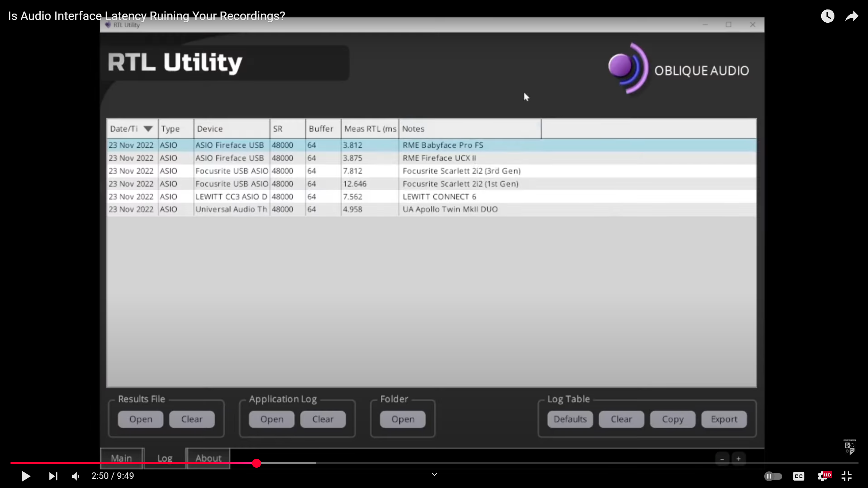868x488 pixels.
Task: Open the Folder
Action: click(403, 419)
